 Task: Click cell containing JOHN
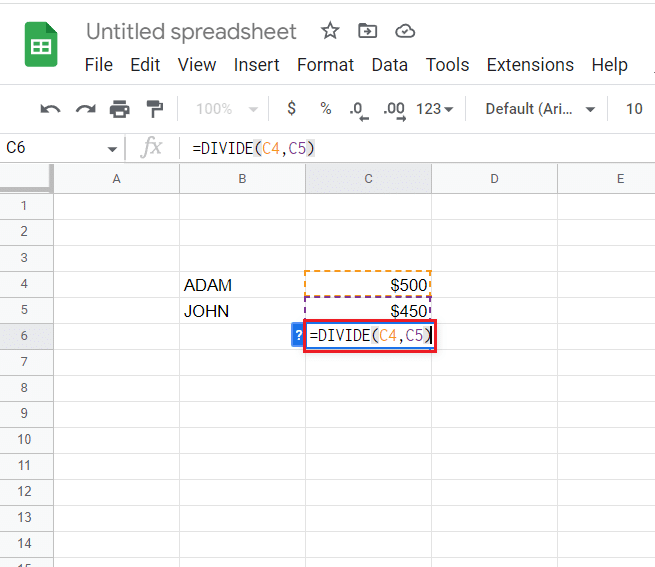(x=242, y=310)
